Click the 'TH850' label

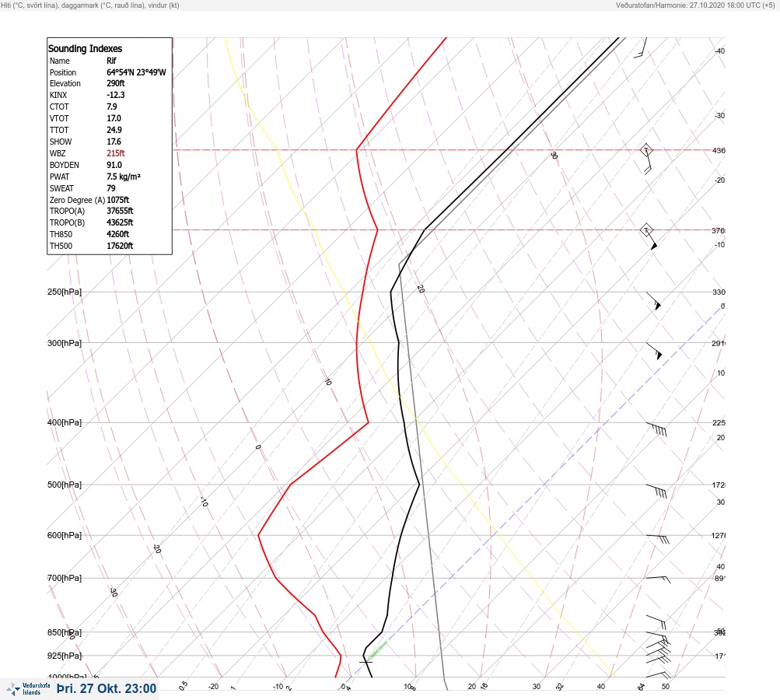pyautogui.click(x=61, y=234)
